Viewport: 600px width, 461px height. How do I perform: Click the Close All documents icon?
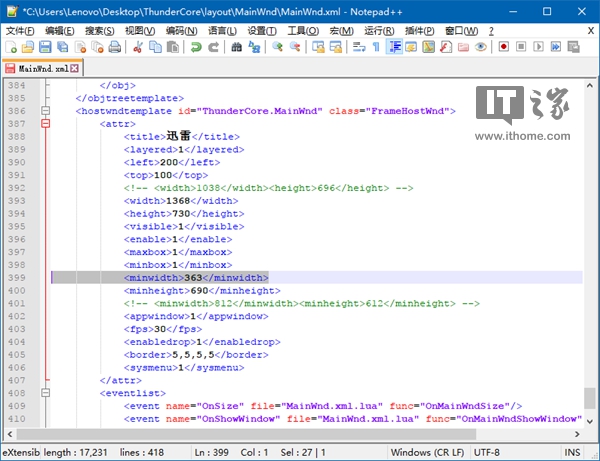pos(97,47)
